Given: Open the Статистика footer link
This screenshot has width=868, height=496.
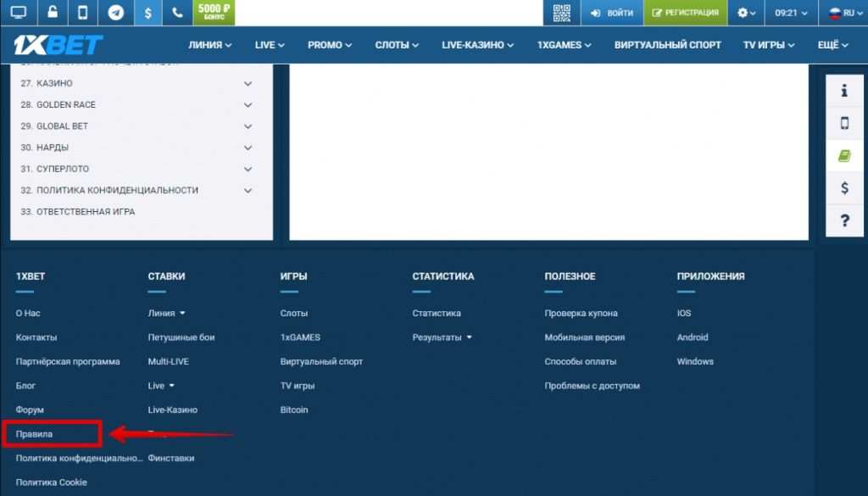Looking at the screenshot, I should click(x=437, y=314).
